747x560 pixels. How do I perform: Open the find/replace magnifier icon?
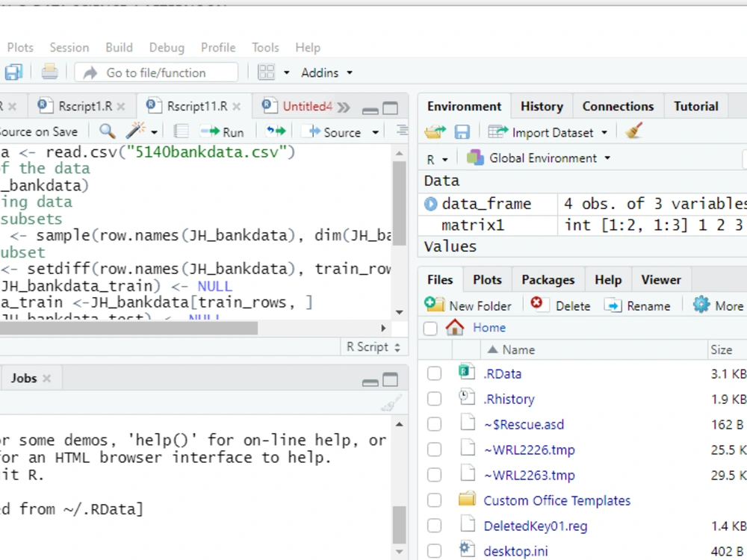[x=107, y=131]
